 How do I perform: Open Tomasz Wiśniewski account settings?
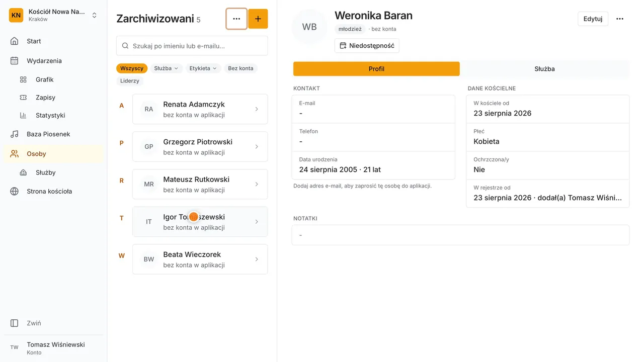coord(53,348)
